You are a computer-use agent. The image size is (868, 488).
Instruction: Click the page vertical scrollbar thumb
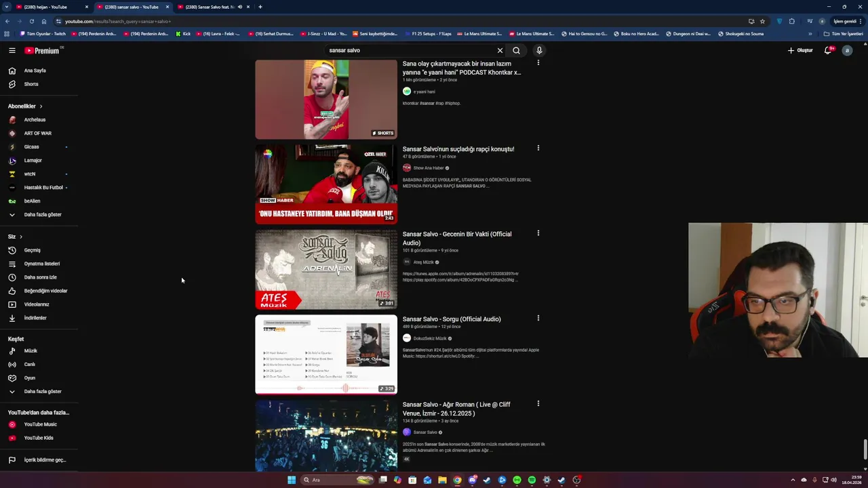[865, 449]
